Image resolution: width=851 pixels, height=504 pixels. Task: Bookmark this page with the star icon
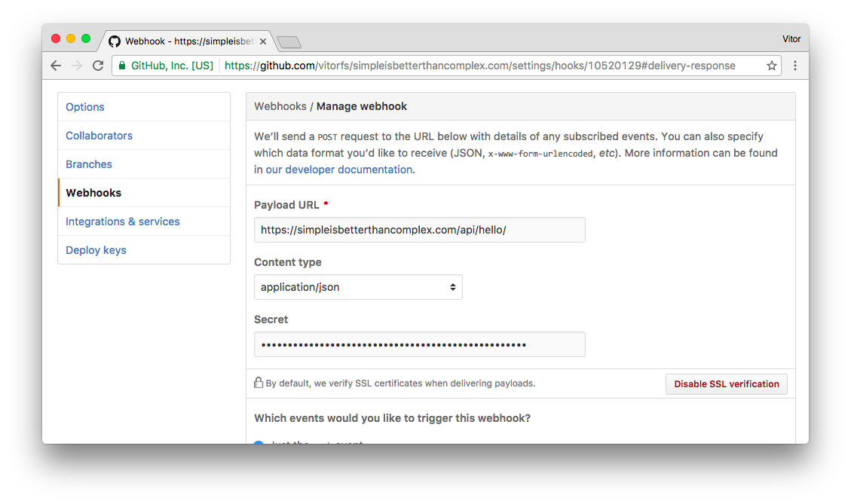pyautogui.click(x=771, y=66)
